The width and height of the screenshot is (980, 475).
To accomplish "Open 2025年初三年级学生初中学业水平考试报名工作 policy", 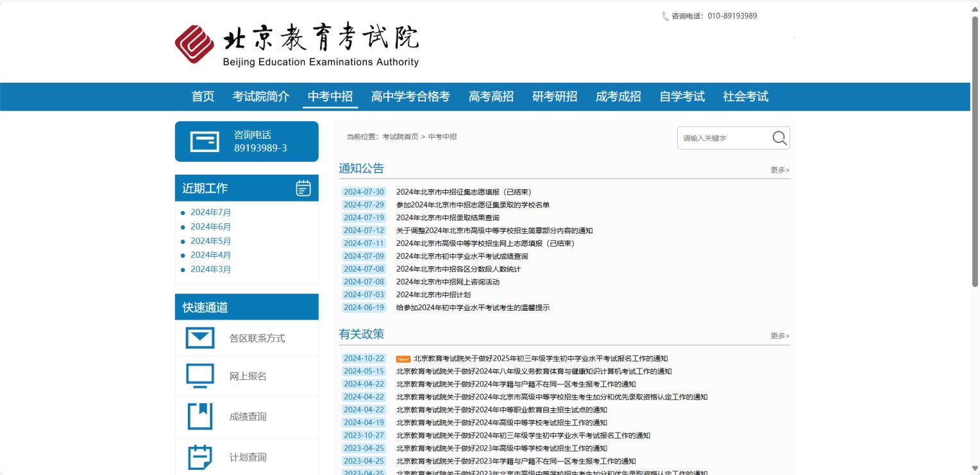I will 541,359.
